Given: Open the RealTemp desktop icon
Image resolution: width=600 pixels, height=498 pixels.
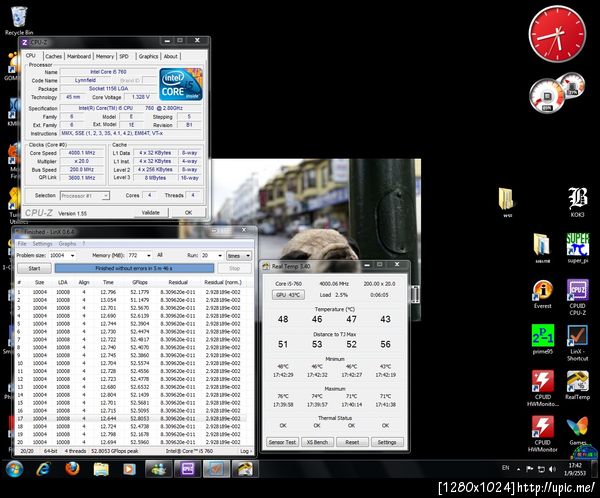Looking at the screenshot, I should point(577,385).
